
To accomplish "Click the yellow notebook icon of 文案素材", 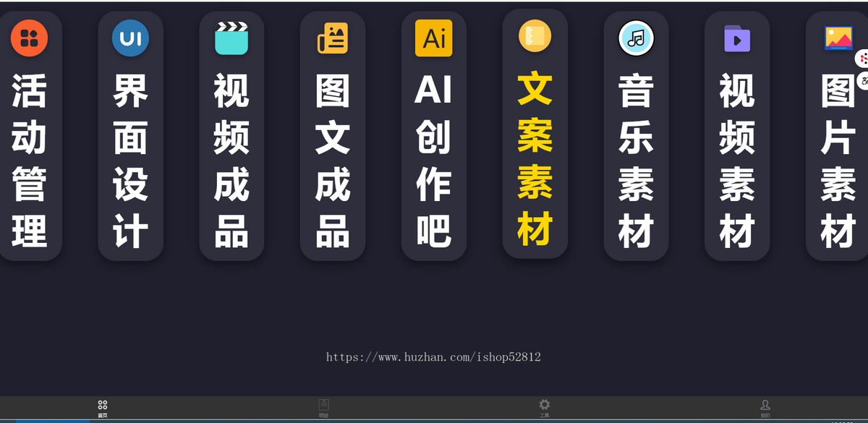I will tap(535, 35).
